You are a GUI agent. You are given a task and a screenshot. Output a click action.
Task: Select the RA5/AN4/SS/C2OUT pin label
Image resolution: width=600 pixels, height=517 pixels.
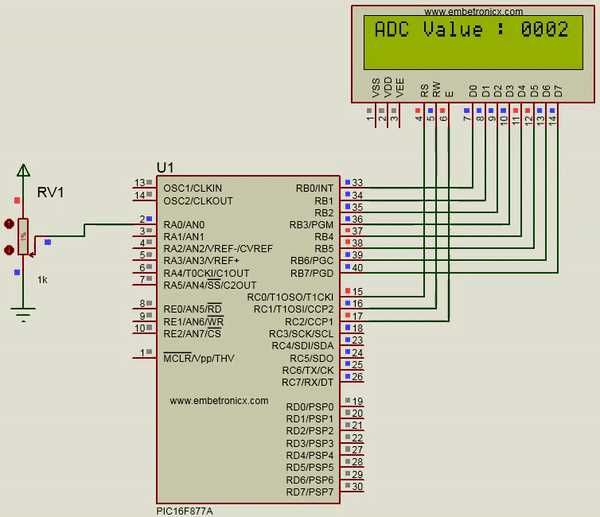click(210, 285)
